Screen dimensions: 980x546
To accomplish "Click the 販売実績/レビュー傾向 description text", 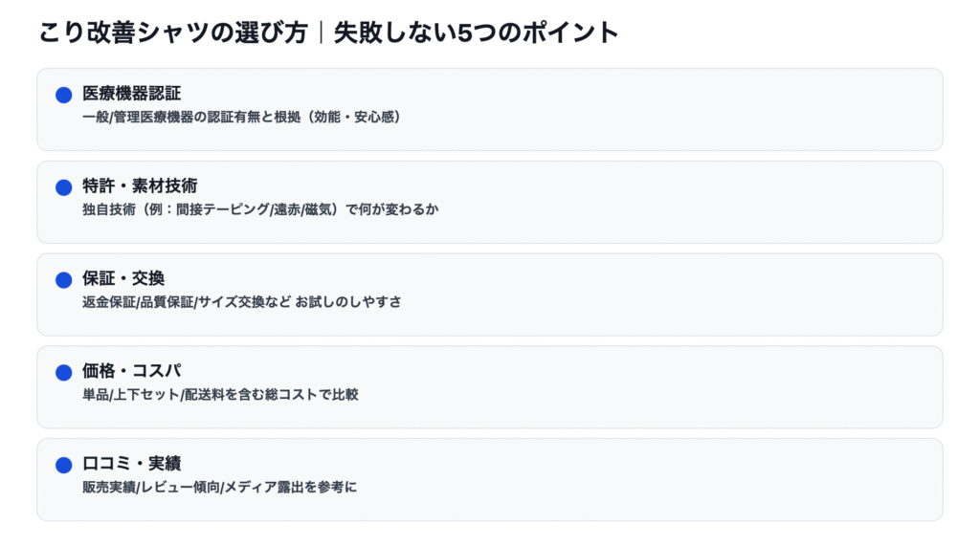I will [x=219, y=487].
